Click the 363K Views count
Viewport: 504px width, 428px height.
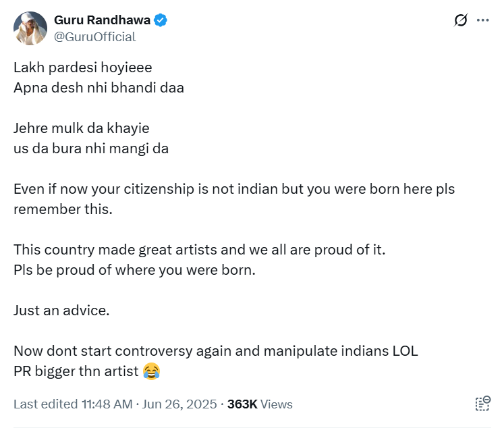[x=260, y=404]
